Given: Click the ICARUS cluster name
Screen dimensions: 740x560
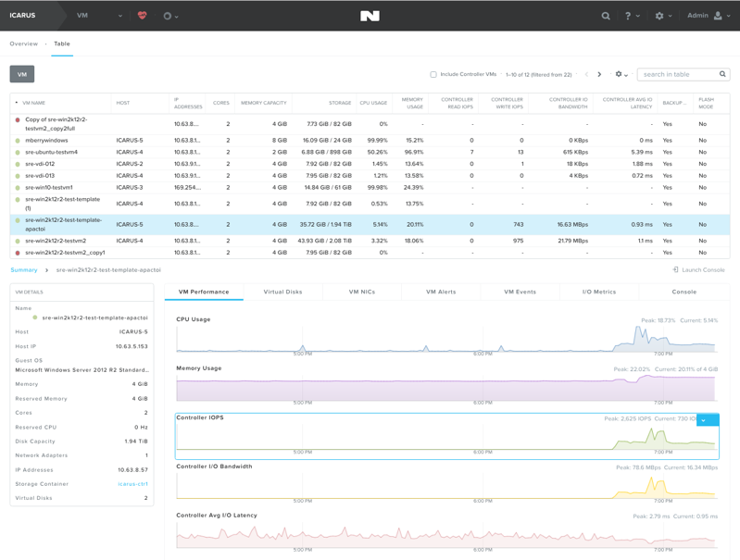Looking at the screenshot, I should pyautogui.click(x=22, y=15).
